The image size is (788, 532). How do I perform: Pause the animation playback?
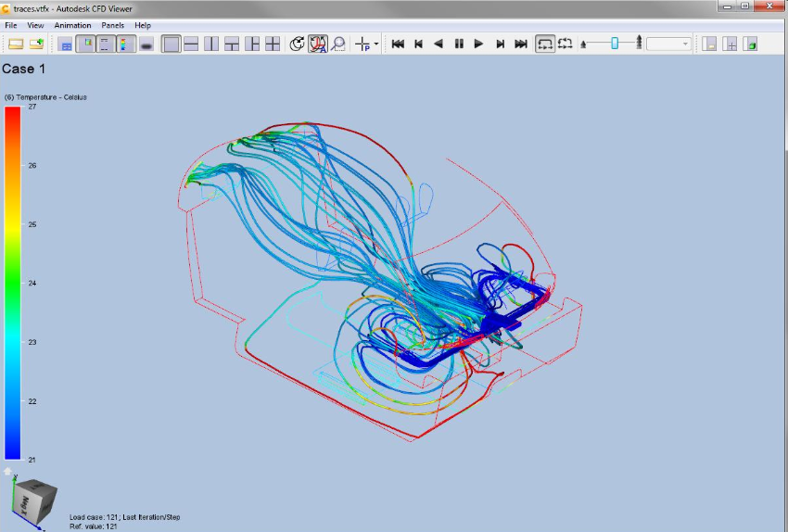(459, 44)
